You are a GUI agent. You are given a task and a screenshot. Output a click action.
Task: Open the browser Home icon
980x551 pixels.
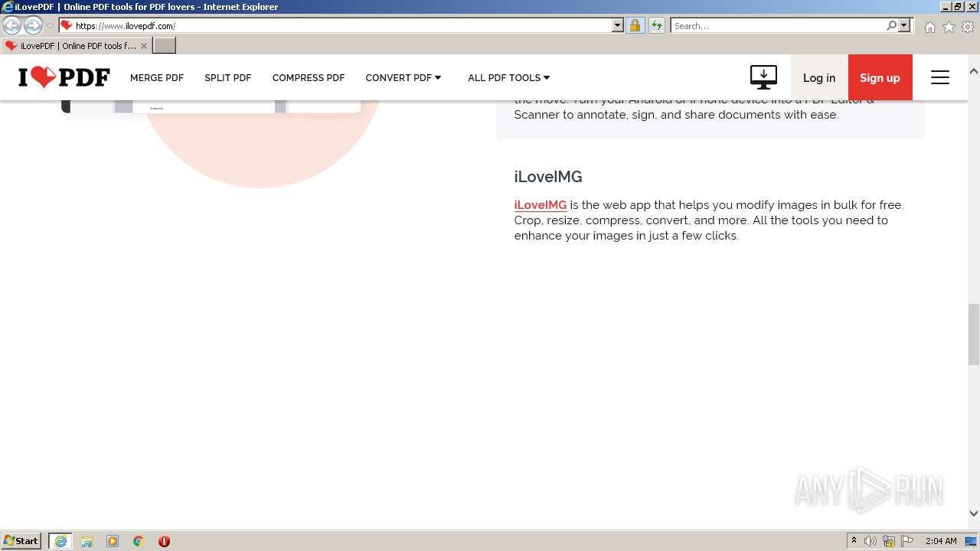[x=929, y=27]
